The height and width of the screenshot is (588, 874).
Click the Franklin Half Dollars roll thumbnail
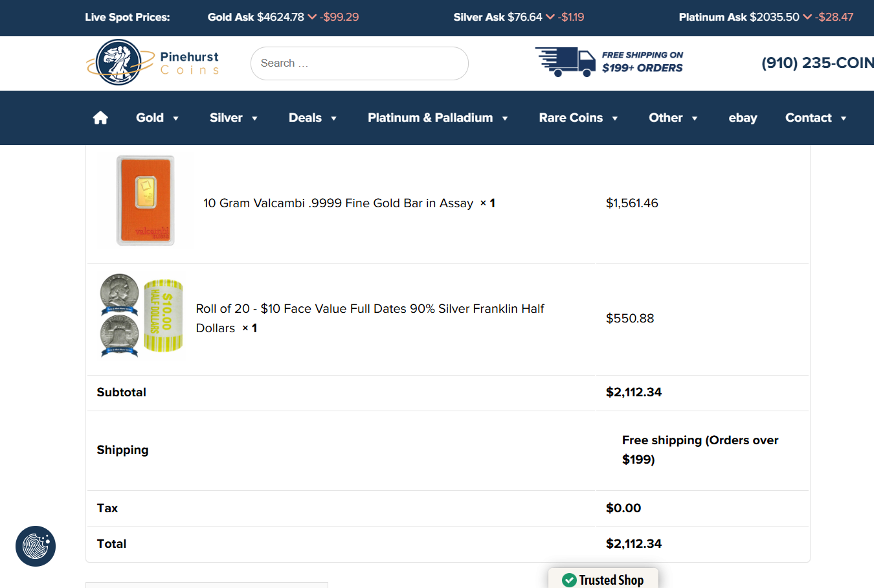pyautogui.click(x=142, y=315)
